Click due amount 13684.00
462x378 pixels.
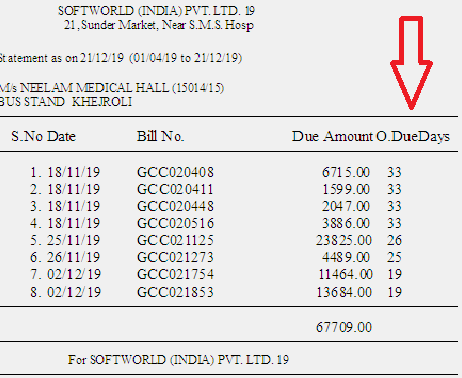(x=344, y=292)
